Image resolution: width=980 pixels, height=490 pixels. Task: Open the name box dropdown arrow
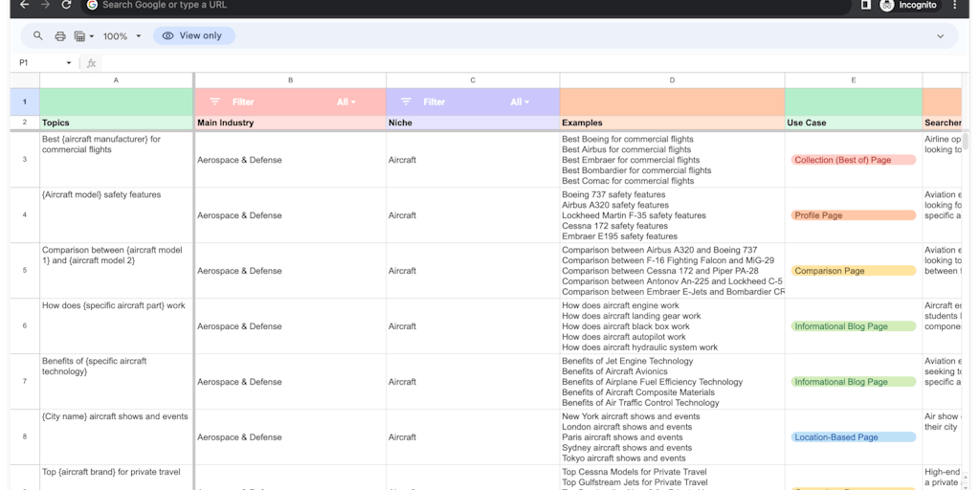tap(69, 63)
